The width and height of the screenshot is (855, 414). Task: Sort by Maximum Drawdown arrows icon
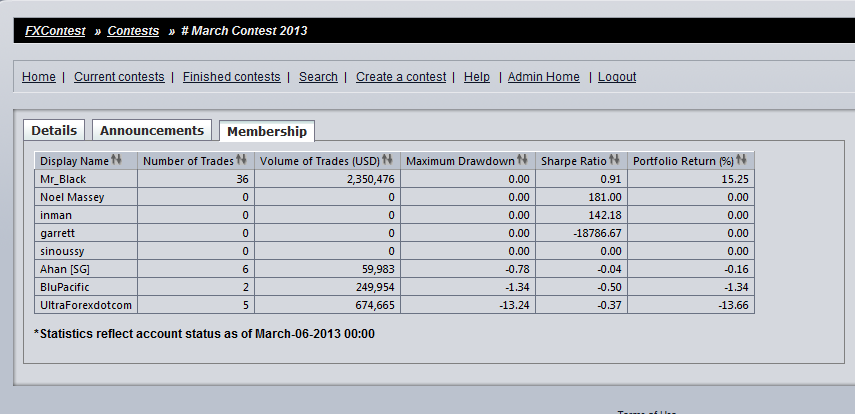pos(522,160)
